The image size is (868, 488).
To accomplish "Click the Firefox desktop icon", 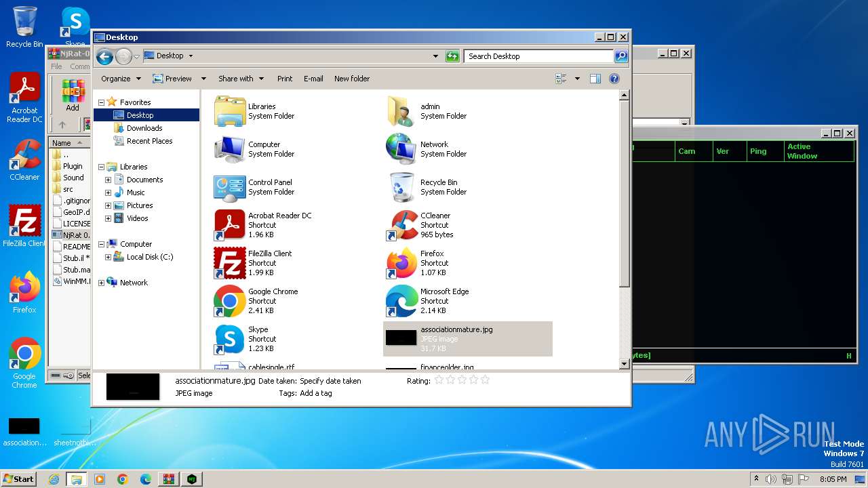I will (x=24, y=292).
